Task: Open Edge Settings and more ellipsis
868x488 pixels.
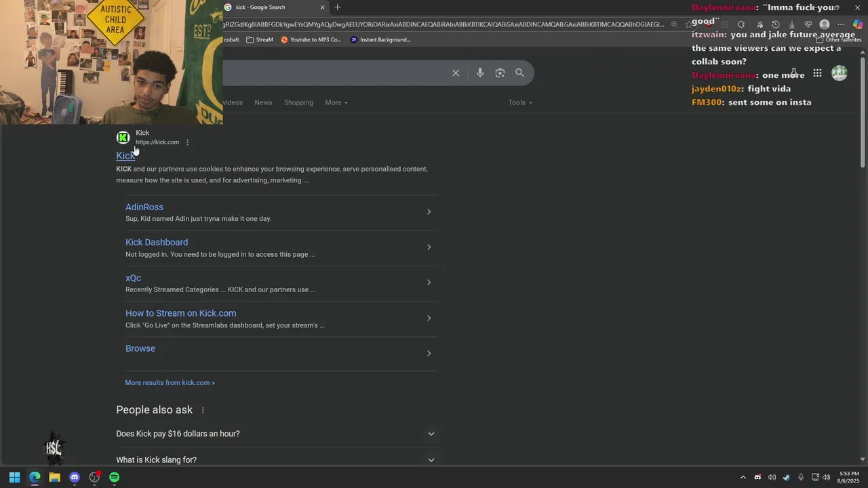Action: click(841, 24)
